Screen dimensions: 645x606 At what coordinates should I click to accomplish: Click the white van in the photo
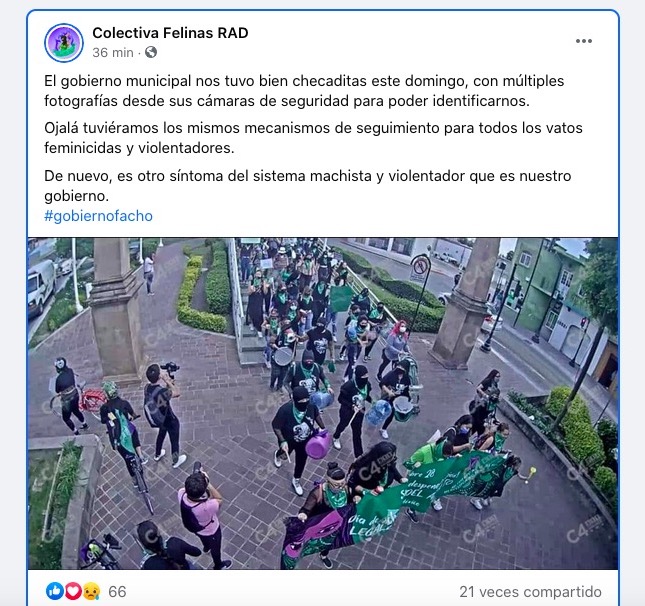pos(41,286)
